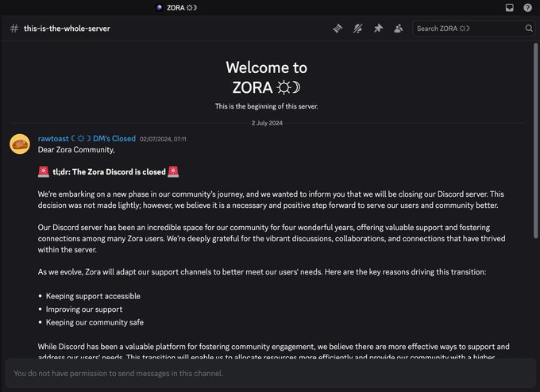Click the siren emoji after 'is closed'
Viewport: 540px width, 392px height.
pyautogui.click(x=173, y=171)
